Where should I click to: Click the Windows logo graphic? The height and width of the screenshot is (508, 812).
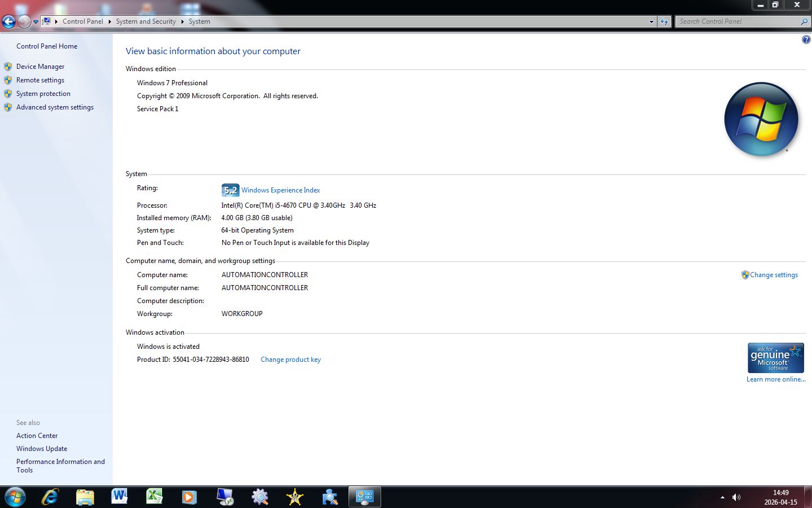[761, 119]
